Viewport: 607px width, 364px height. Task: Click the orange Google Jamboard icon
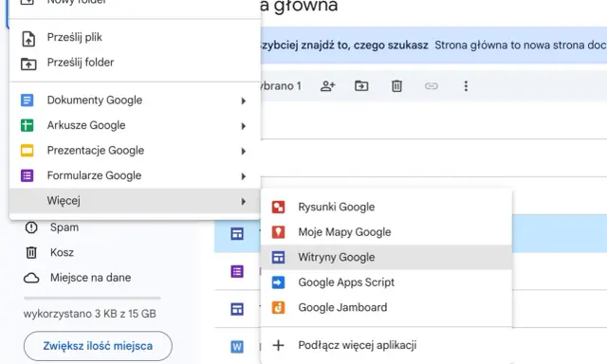278,307
